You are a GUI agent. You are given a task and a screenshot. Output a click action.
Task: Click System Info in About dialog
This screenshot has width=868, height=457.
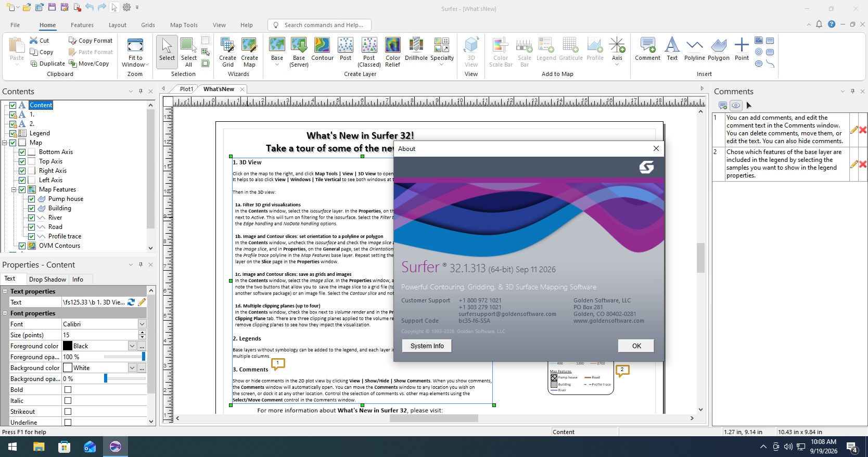tap(427, 346)
